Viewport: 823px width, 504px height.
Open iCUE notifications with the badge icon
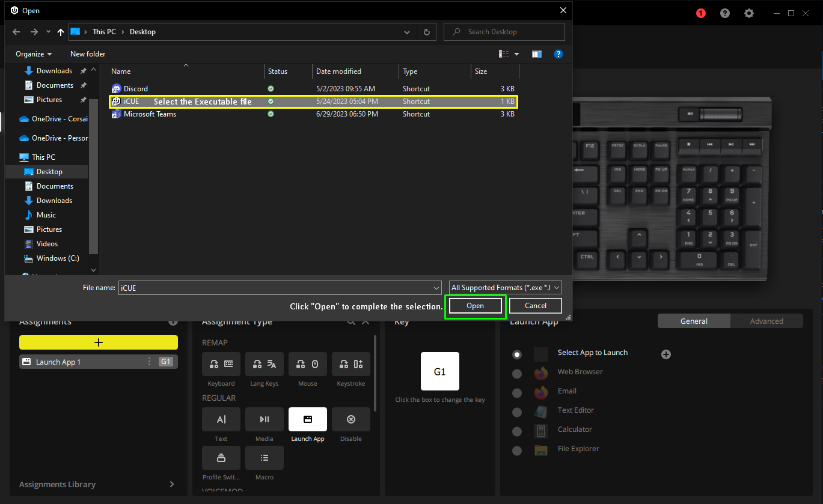[x=700, y=13]
